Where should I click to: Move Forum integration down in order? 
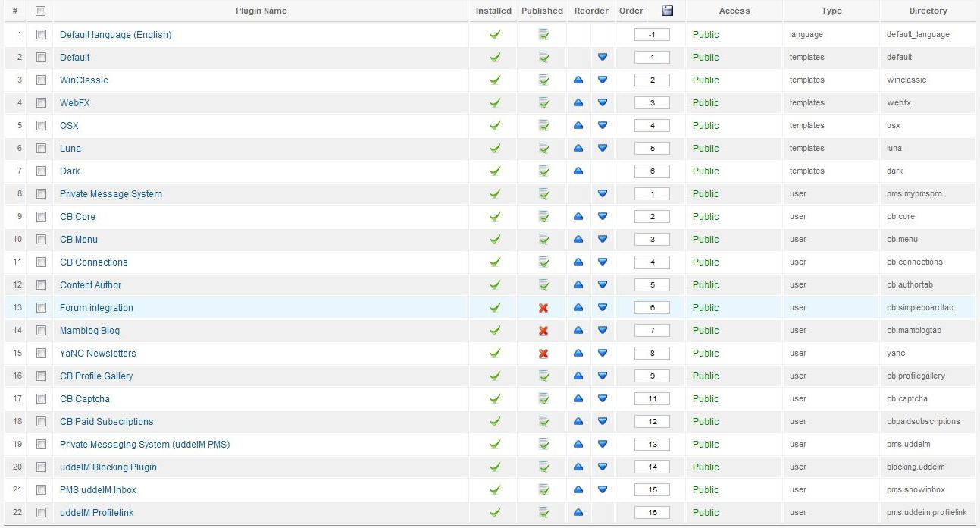pyautogui.click(x=603, y=307)
